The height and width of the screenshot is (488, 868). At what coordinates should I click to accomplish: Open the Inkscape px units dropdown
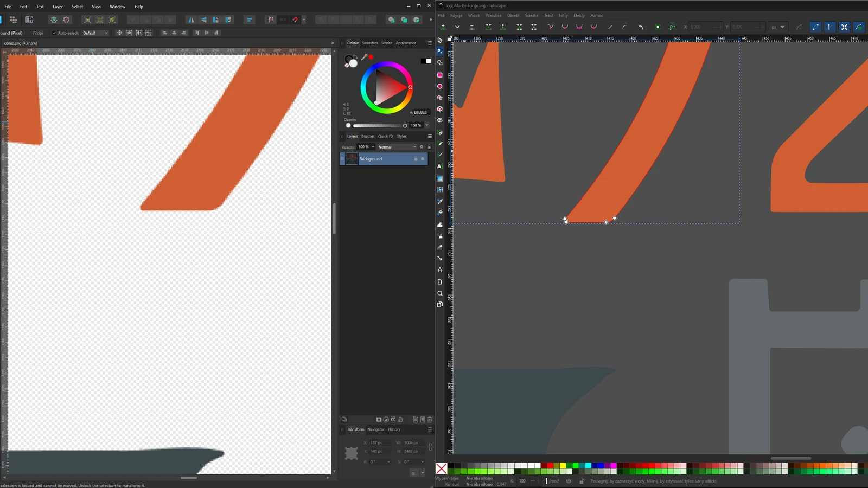coord(778,27)
